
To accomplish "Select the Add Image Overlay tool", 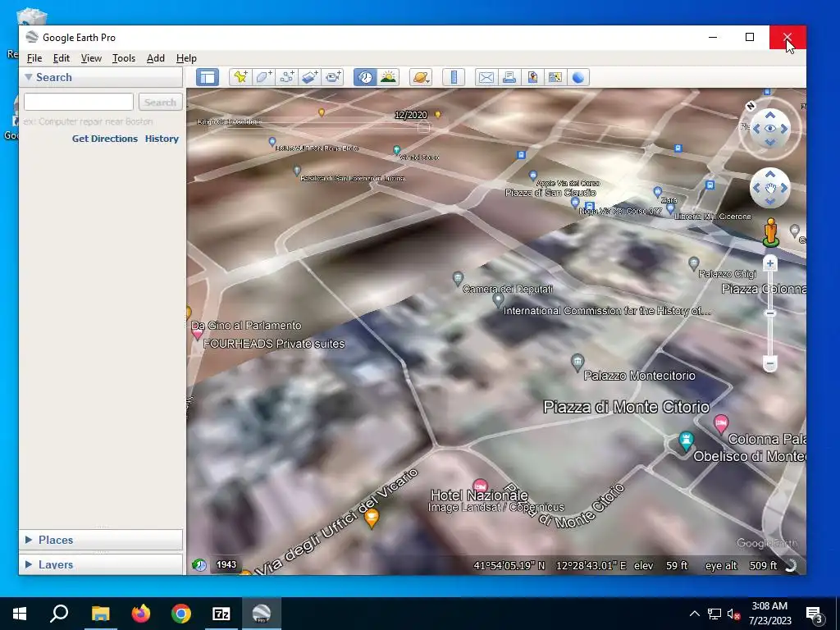I will click(x=309, y=77).
